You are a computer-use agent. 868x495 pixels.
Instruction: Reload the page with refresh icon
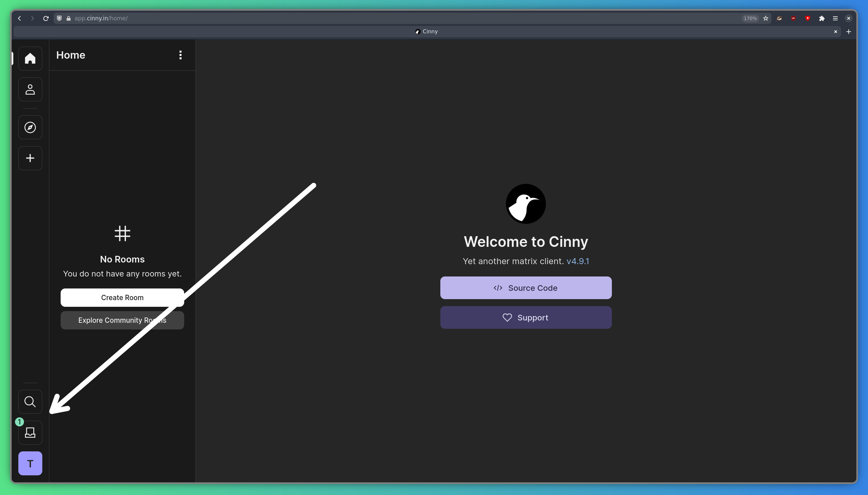click(x=46, y=18)
